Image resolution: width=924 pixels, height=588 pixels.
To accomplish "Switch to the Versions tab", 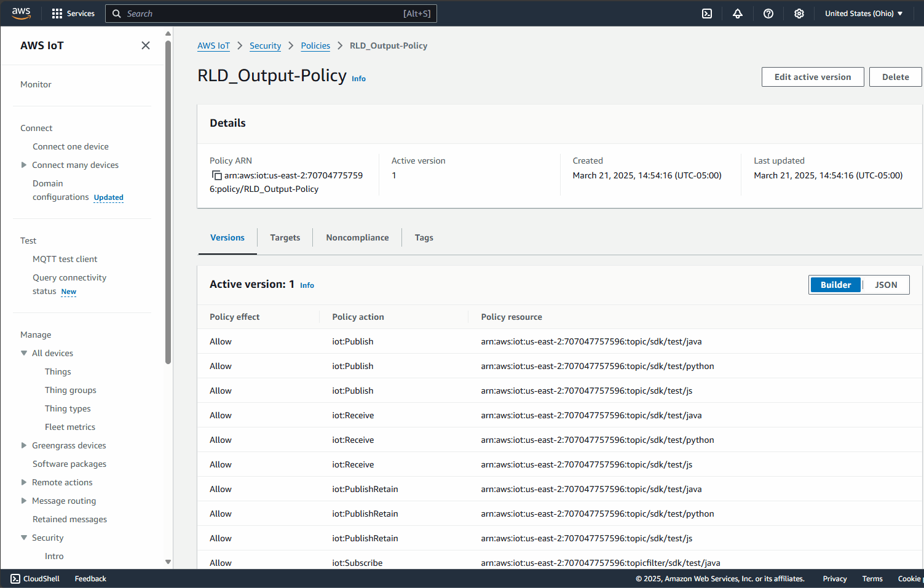I will tap(227, 238).
